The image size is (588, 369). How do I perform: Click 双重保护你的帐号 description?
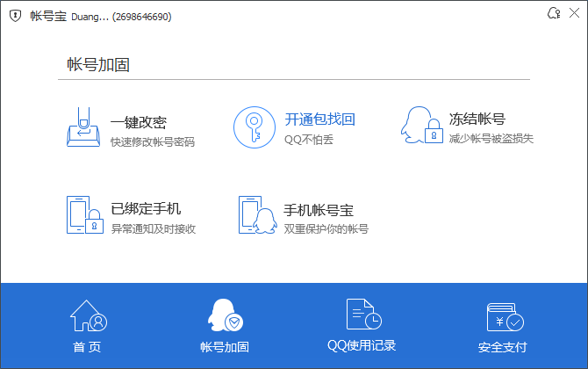pyautogui.click(x=326, y=228)
